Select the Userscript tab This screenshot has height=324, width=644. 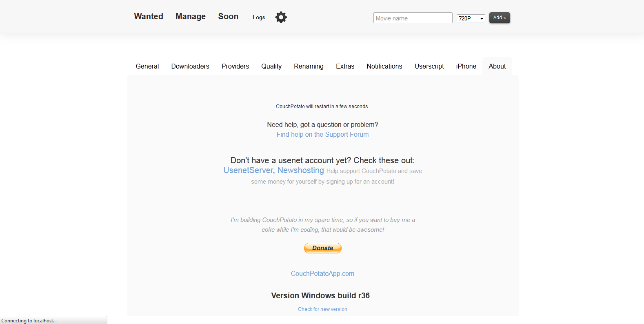click(429, 66)
